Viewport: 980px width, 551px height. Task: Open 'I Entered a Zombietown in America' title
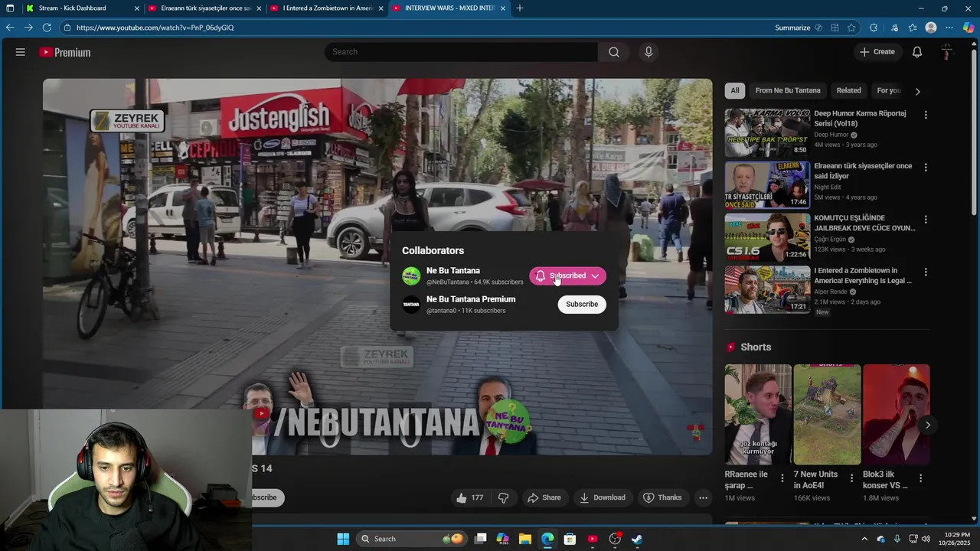click(863, 275)
